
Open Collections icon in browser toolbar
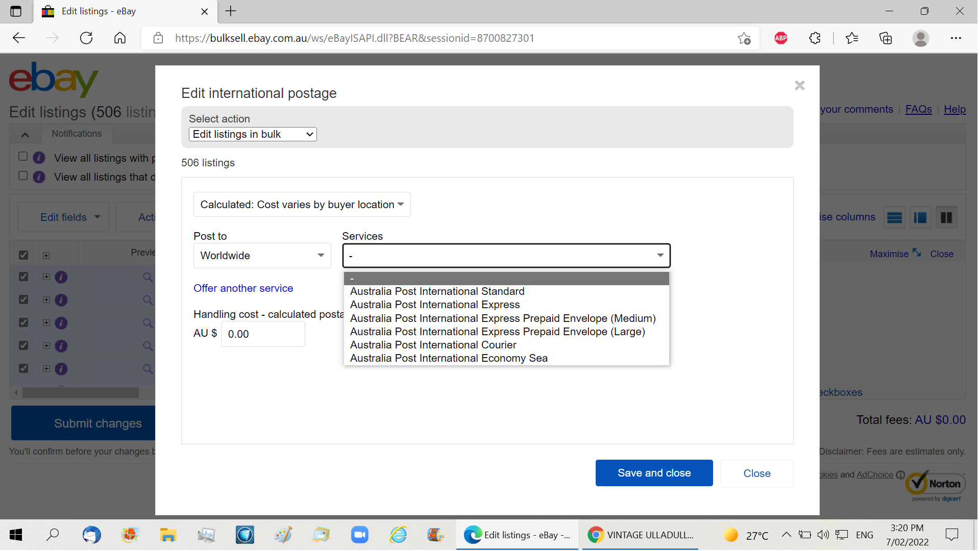[x=886, y=38]
